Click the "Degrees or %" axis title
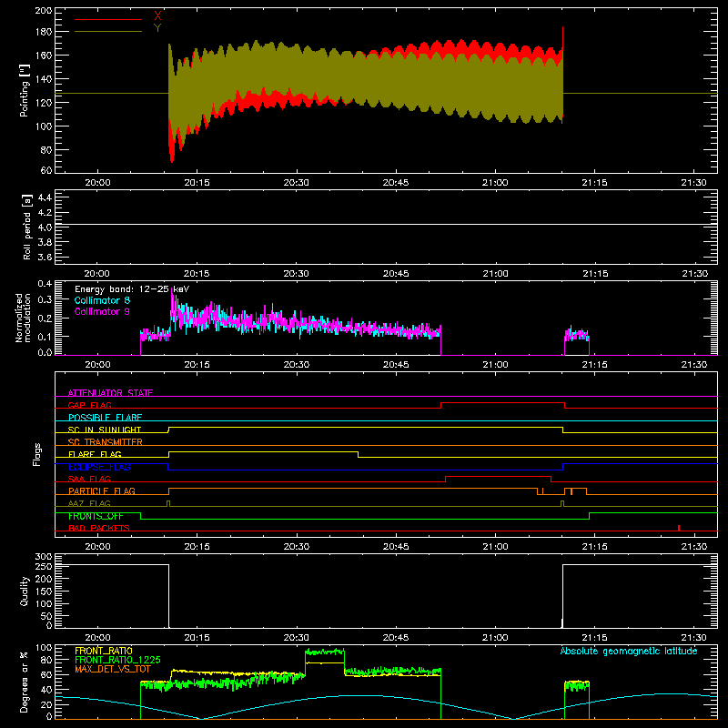Image resolution: width=728 pixels, height=728 pixels. pyautogui.click(x=25, y=682)
